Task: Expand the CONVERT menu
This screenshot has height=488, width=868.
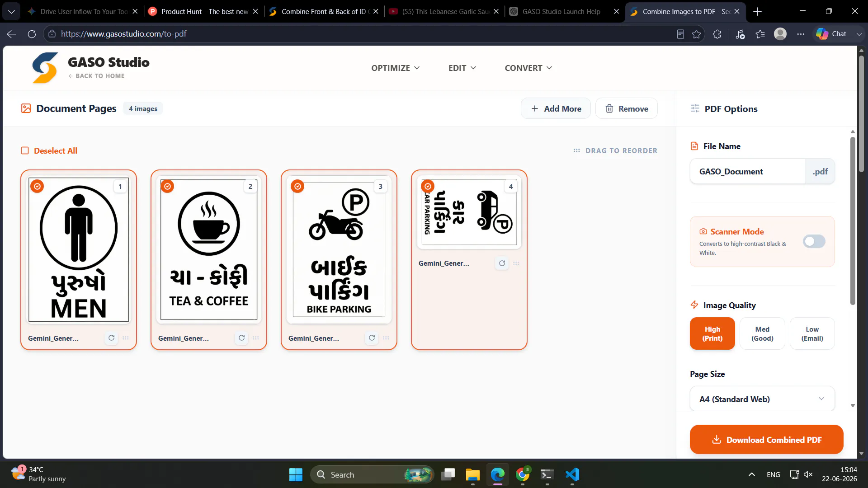Action: 528,68
